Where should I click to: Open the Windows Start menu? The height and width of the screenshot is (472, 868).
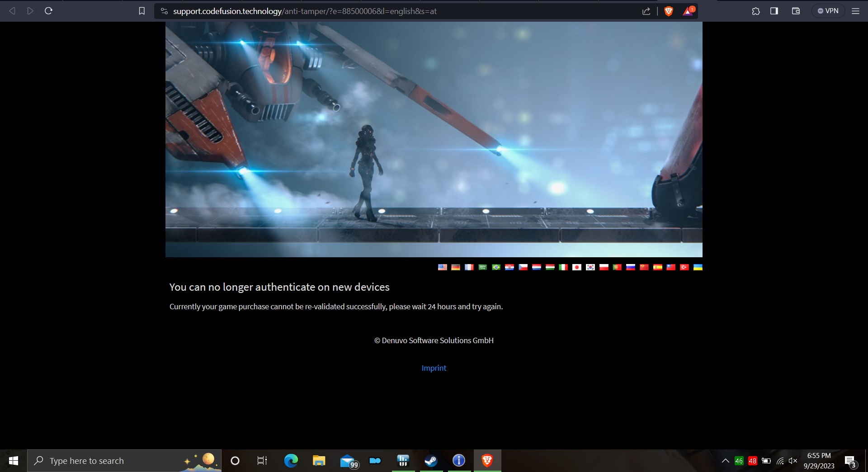[x=13, y=461]
